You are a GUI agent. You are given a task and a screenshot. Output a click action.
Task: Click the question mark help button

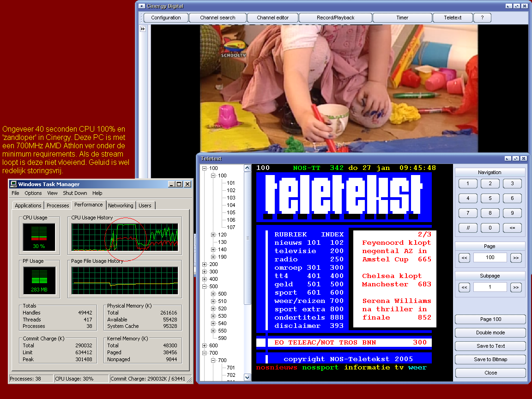[x=482, y=18]
